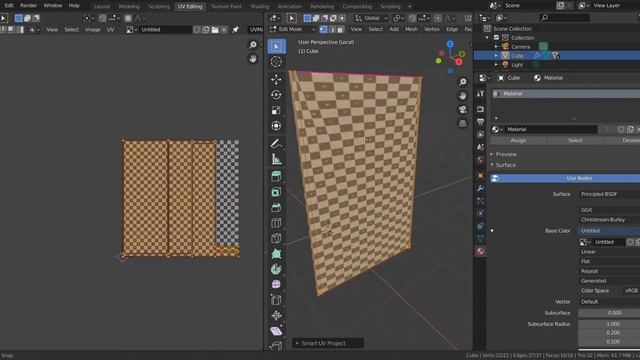
Task: Collapse the Surface panel
Action: point(505,165)
